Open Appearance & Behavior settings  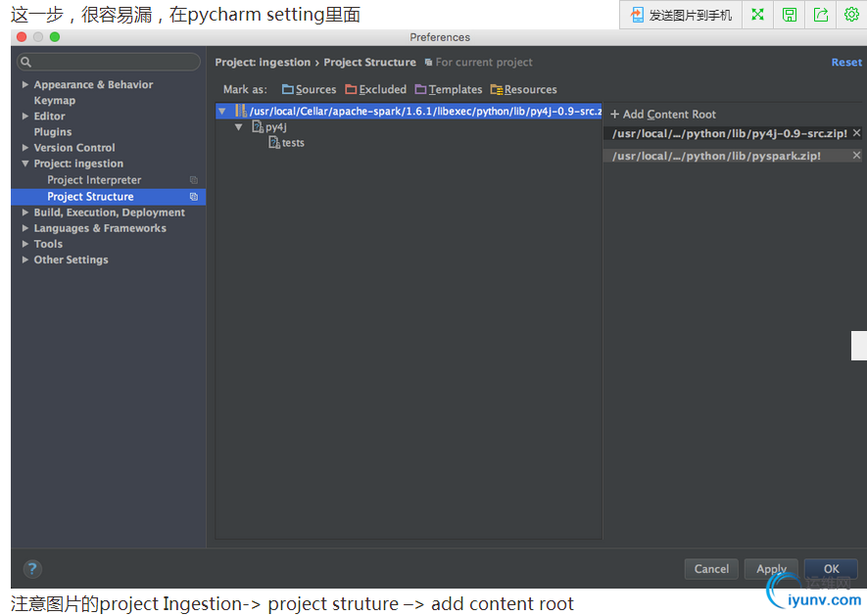(93, 84)
